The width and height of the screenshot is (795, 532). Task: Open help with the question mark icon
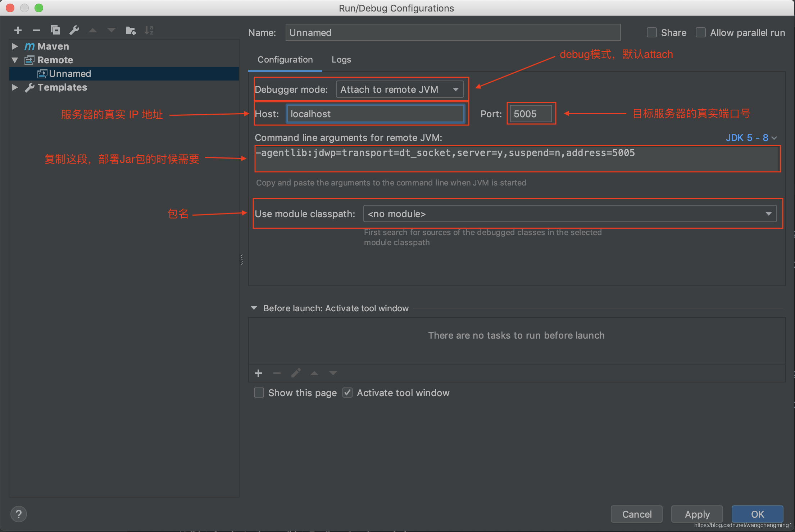(x=19, y=514)
